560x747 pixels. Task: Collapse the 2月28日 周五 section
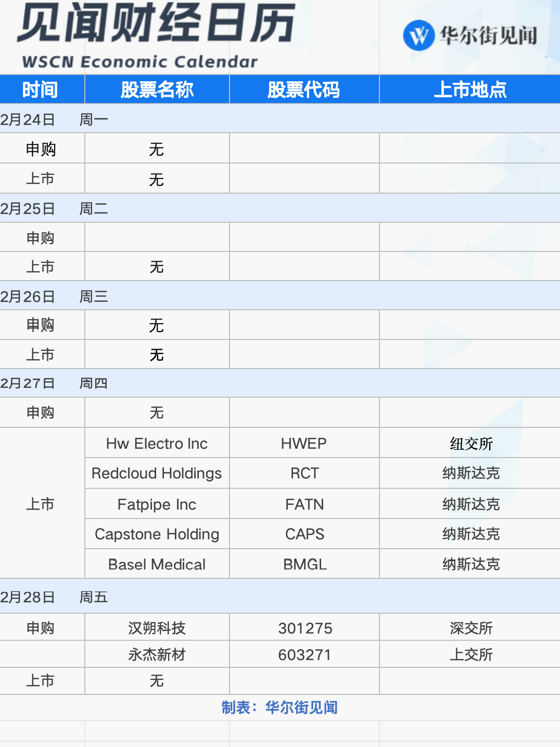(57, 597)
